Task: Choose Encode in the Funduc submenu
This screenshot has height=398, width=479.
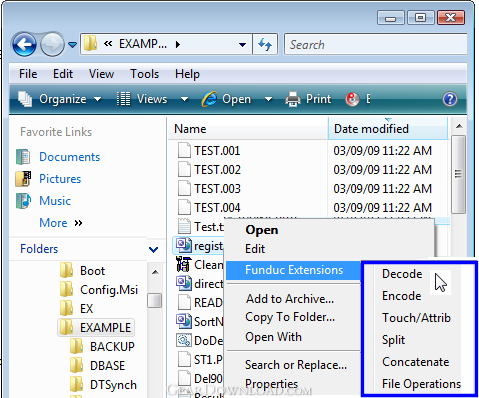Action: tap(402, 296)
